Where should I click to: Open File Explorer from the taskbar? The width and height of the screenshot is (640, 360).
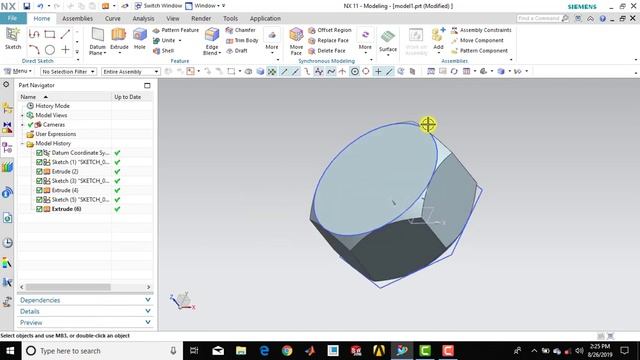(x=241, y=351)
